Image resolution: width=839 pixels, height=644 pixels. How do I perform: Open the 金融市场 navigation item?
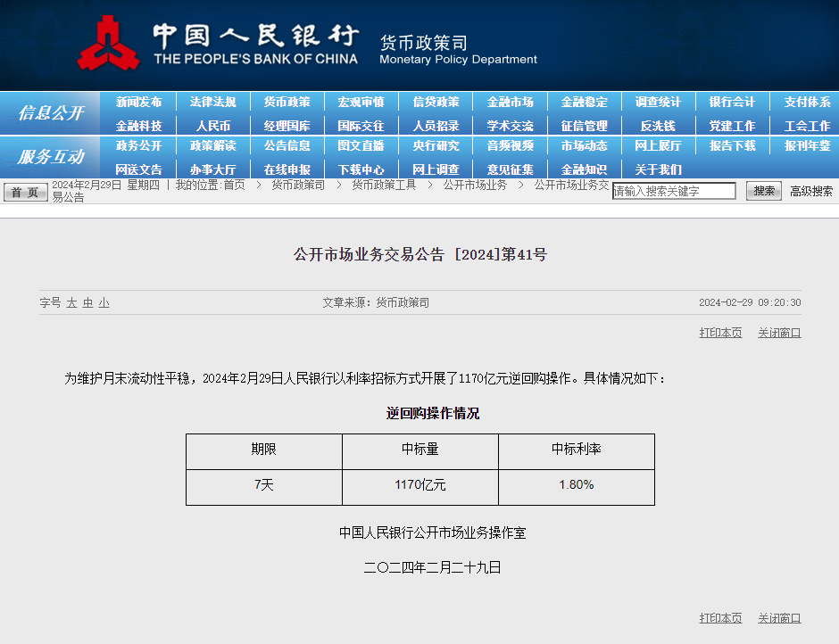click(x=510, y=103)
